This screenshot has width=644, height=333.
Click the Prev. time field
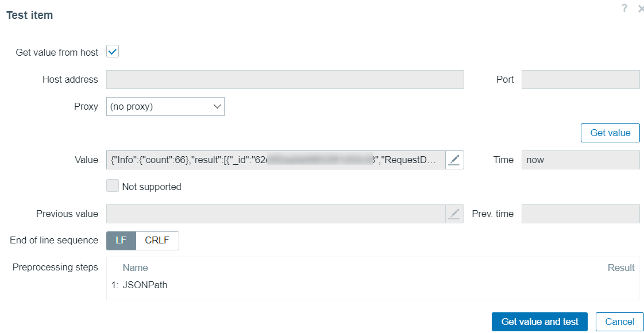580,214
